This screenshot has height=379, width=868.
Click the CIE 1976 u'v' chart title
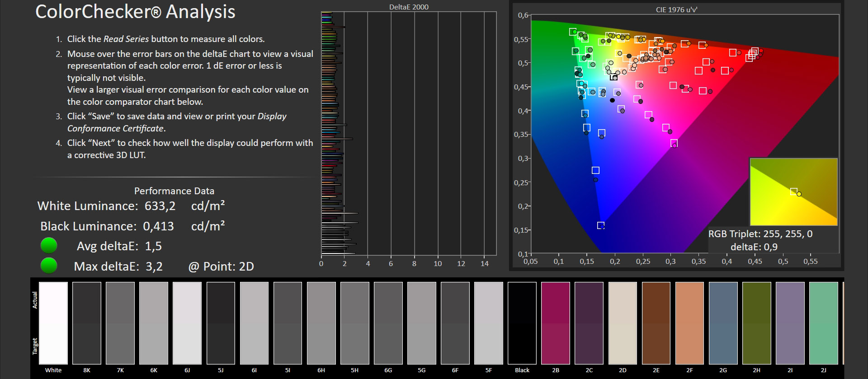(x=676, y=9)
